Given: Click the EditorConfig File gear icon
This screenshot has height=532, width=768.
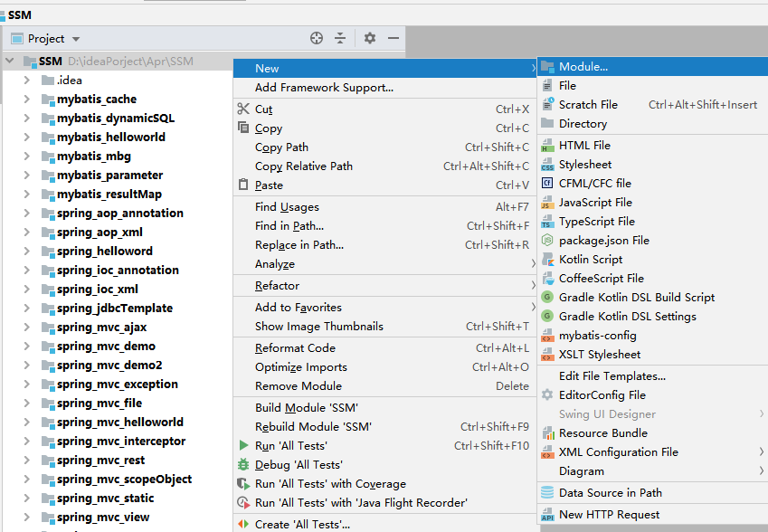Looking at the screenshot, I should point(547,394).
